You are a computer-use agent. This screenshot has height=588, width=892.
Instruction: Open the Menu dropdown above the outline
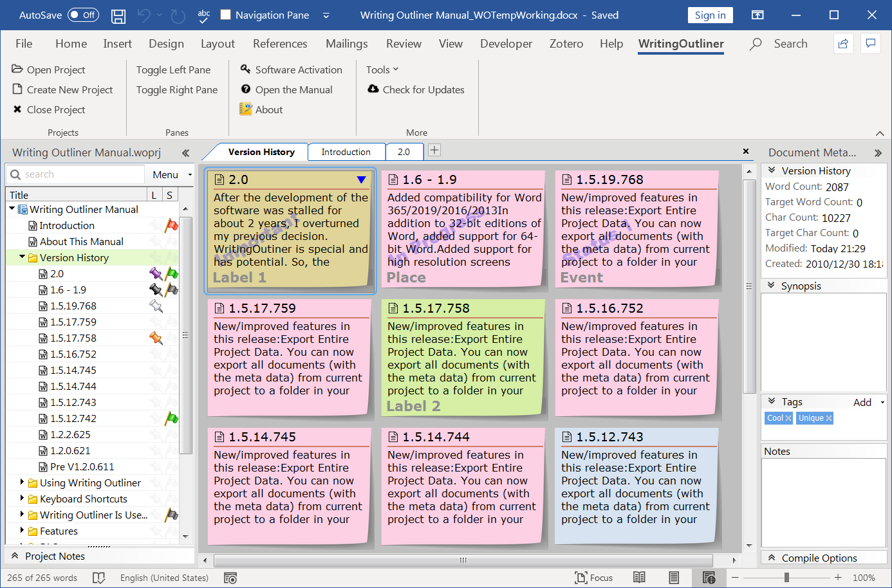(x=169, y=174)
